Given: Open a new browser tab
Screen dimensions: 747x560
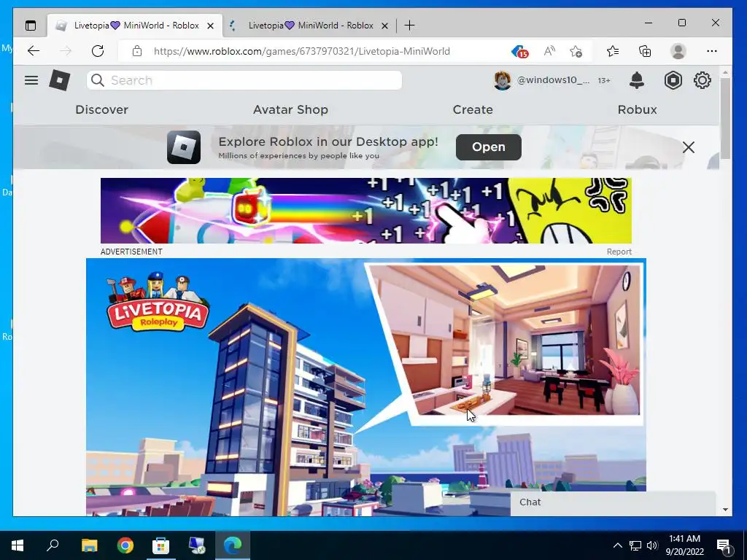Looking at the screenshot, I should [x=409, y=26].
